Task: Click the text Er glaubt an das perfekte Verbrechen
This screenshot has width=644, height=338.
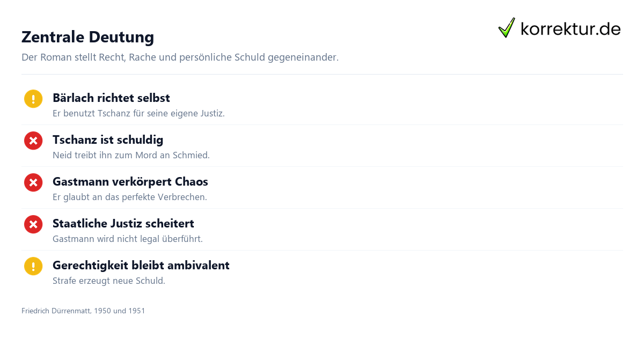Action: pyautogui.click(x=129, y=197)
